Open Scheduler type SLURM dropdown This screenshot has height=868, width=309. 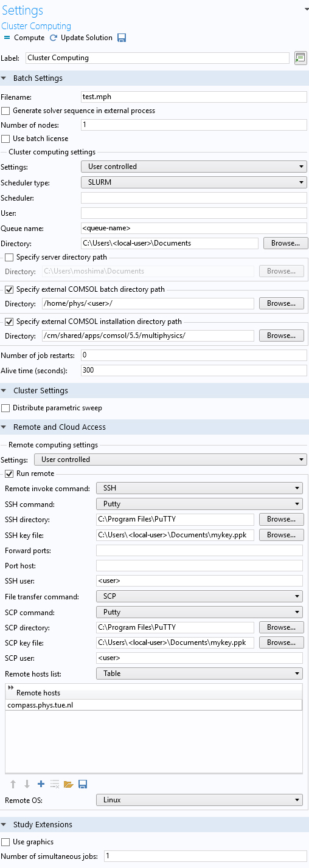pyautogui.click(x=193, y=182)
